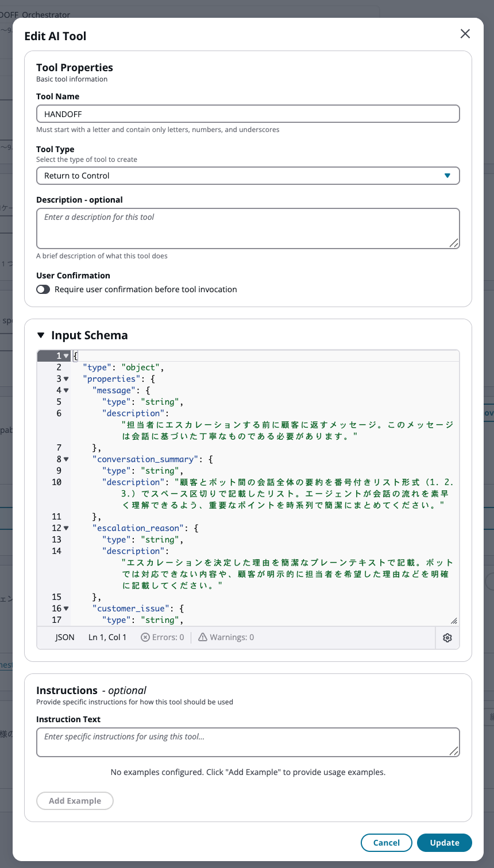Fold "conversation_summary" block at line 8
494x868 pixels.
click(66, 459)
